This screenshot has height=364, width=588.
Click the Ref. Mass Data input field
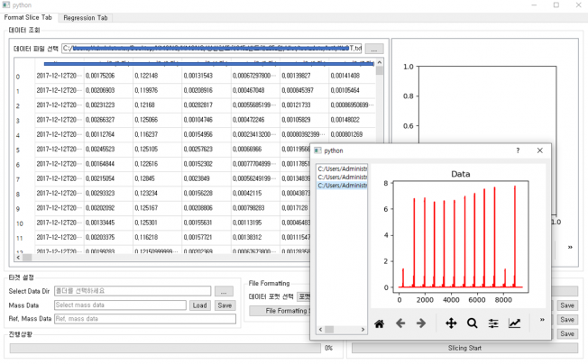(x=145, y=319)
